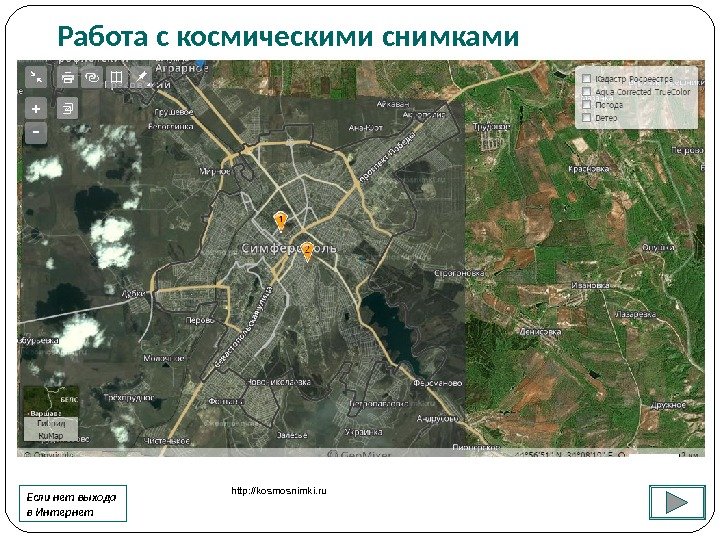This screenshot has width=720, height=540.
Task: Click 'Если нет выхода в Интернет' button
Action: [73, 504]
